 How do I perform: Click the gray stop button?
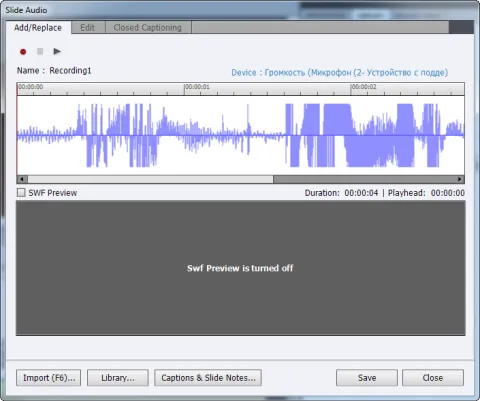40,51
